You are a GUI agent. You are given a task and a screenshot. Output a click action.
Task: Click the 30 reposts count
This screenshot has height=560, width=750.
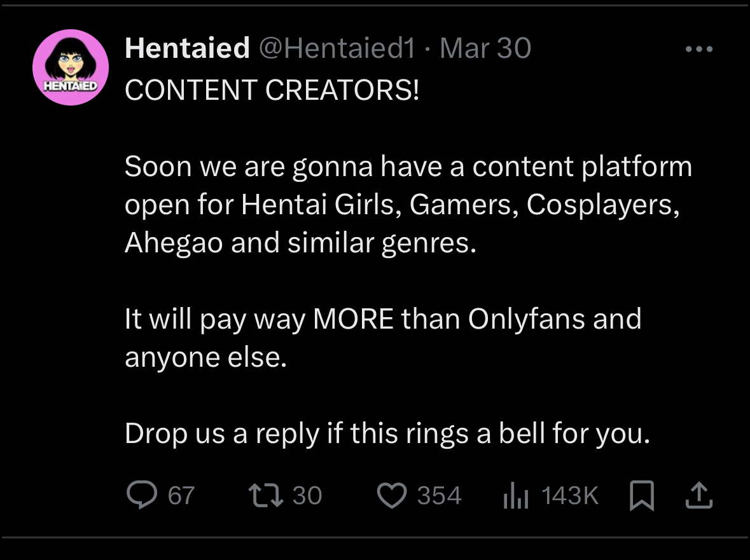(x=307, y=496)
